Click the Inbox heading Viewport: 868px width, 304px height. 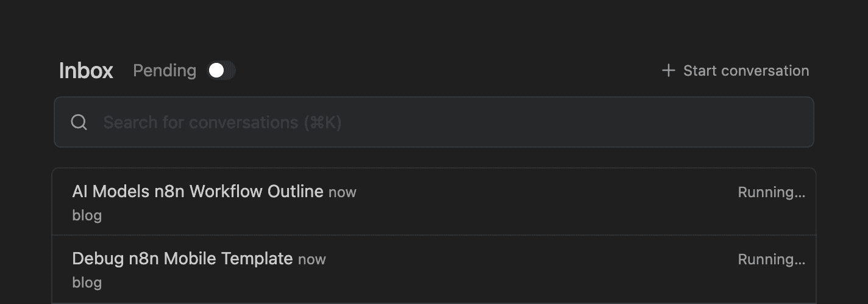(86, 71)
